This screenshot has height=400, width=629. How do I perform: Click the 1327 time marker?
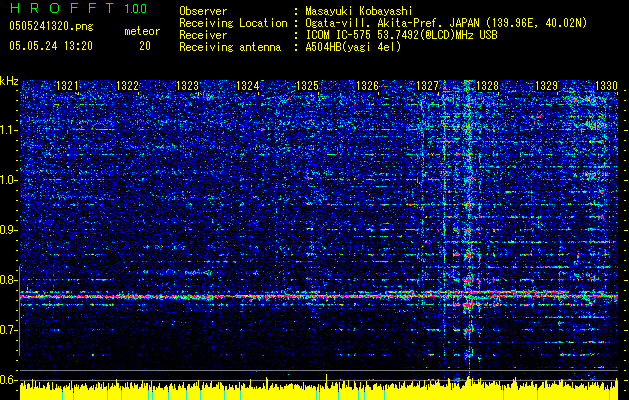[428, 86]
